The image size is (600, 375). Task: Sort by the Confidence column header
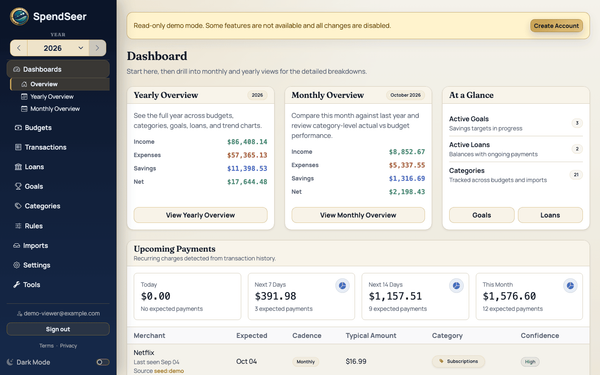540,336
